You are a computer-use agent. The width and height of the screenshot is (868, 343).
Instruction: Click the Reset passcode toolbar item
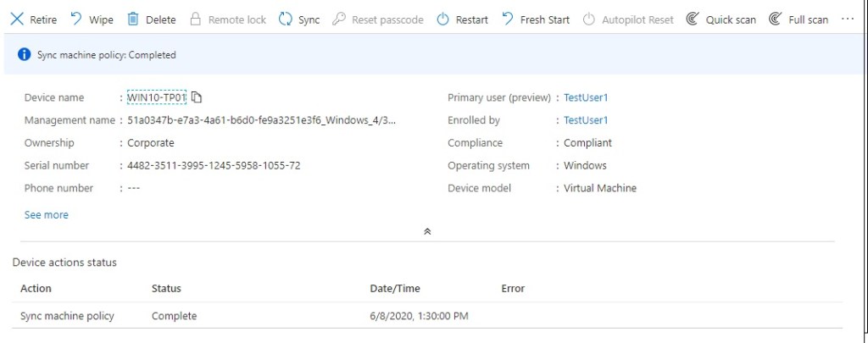[x=377, y=19]
